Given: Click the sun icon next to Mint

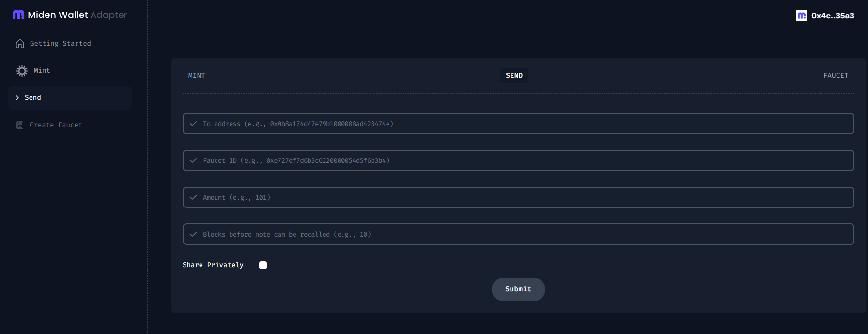Looking at the screenshot, I should (22, 71).
